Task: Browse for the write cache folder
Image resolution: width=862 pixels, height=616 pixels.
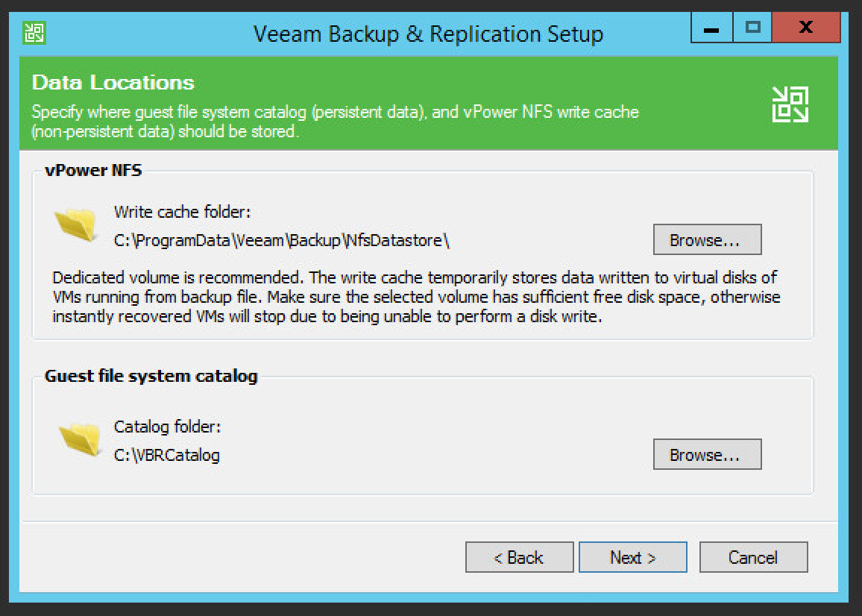Action: click(x=707, y=240)
